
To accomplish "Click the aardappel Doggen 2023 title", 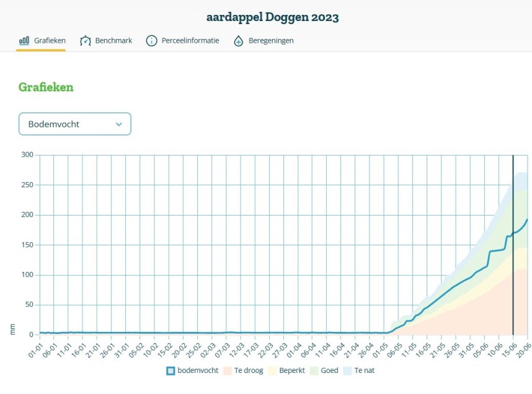I will coord(273,17).
